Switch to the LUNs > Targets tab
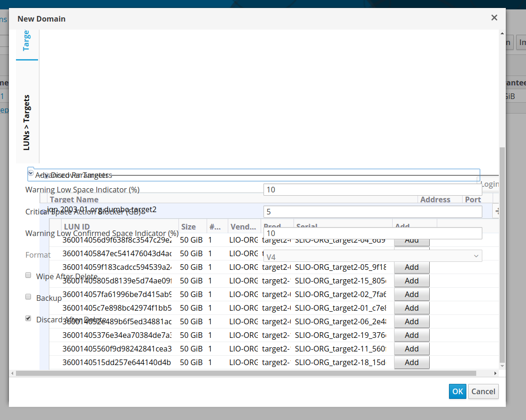This screenshot has height=420, width=526. pos(27,122)
